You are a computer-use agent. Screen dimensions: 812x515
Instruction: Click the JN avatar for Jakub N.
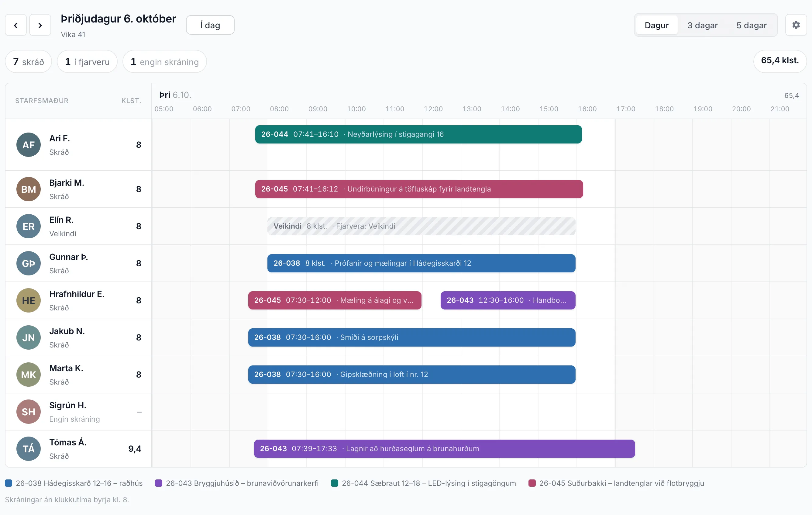(x=29, y=337)
